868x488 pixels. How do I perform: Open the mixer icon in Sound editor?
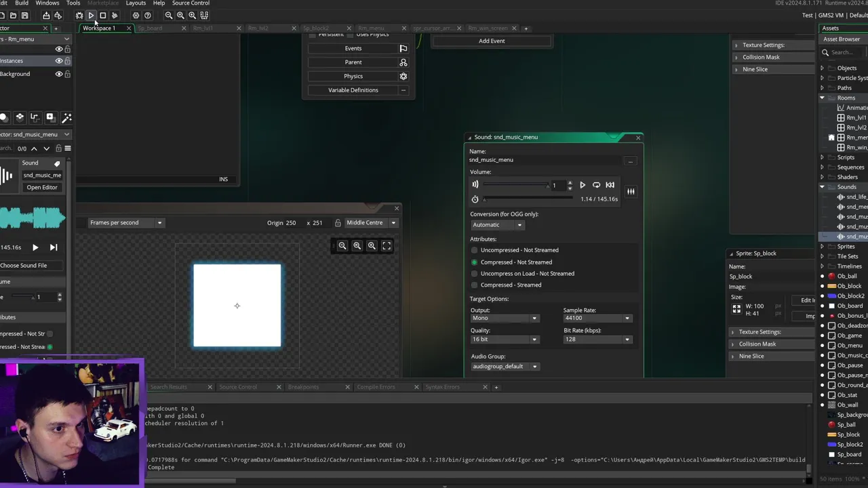click(631, 191)
